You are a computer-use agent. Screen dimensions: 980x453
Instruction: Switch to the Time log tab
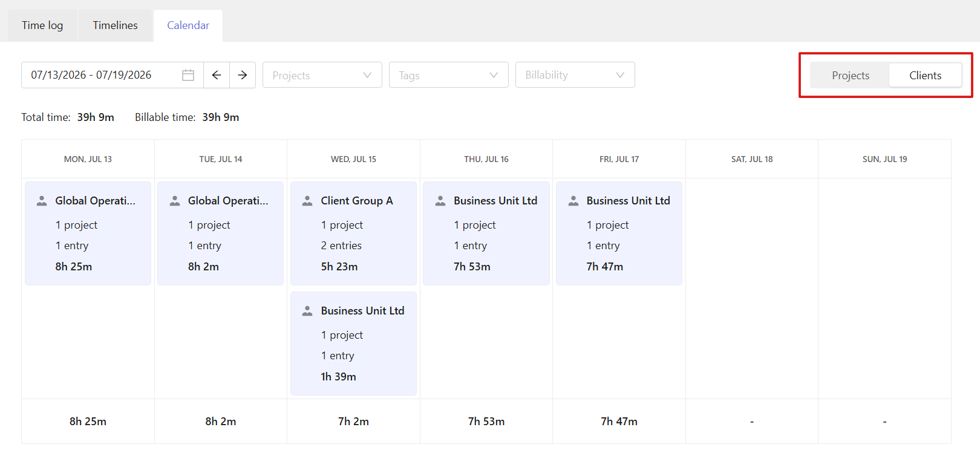point(42,25)
